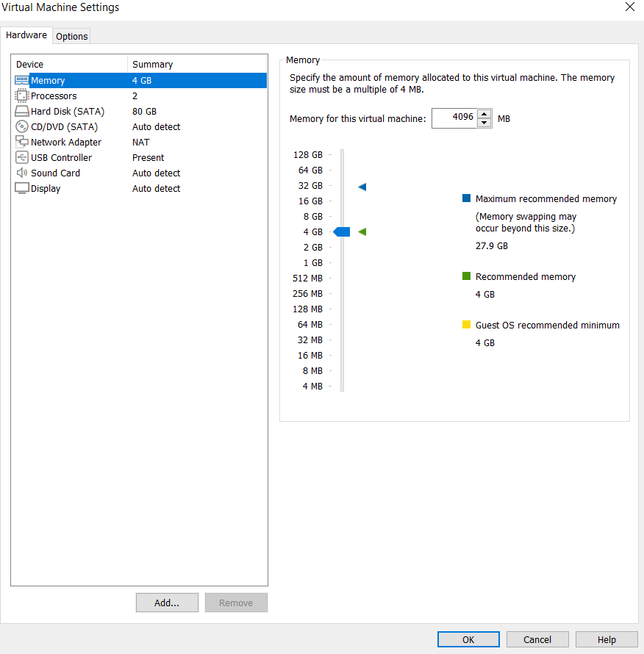The height and width of the screenshot is (654, 644).
Task: Click the yellow Guest OS minimum legend square
Action: tap(467, 324)
